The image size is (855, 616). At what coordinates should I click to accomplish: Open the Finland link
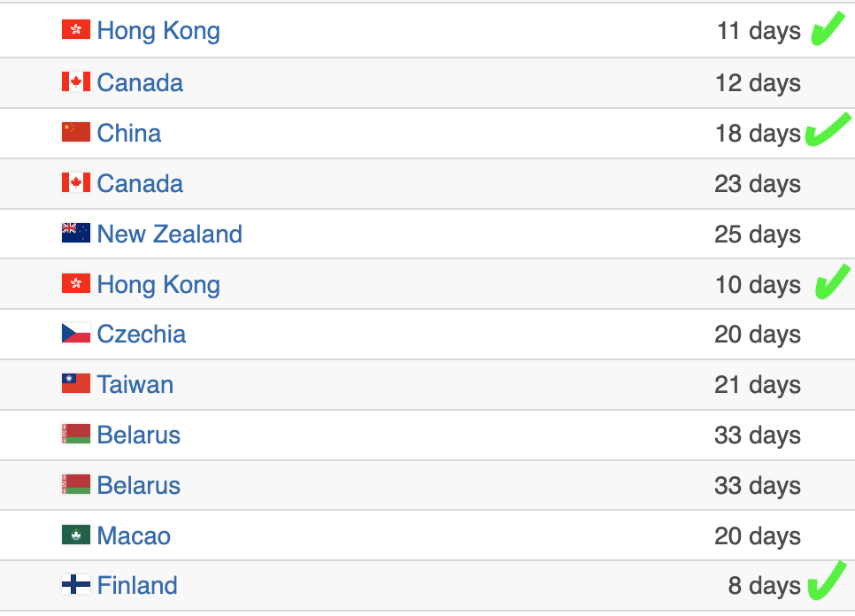(x=137, y=586)
